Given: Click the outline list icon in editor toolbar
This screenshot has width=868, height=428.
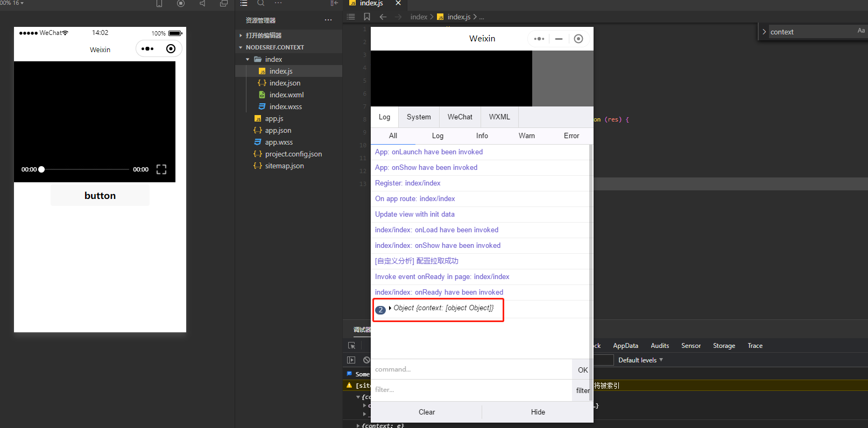Looking at the screenshot, I should [x=351, y=17].
